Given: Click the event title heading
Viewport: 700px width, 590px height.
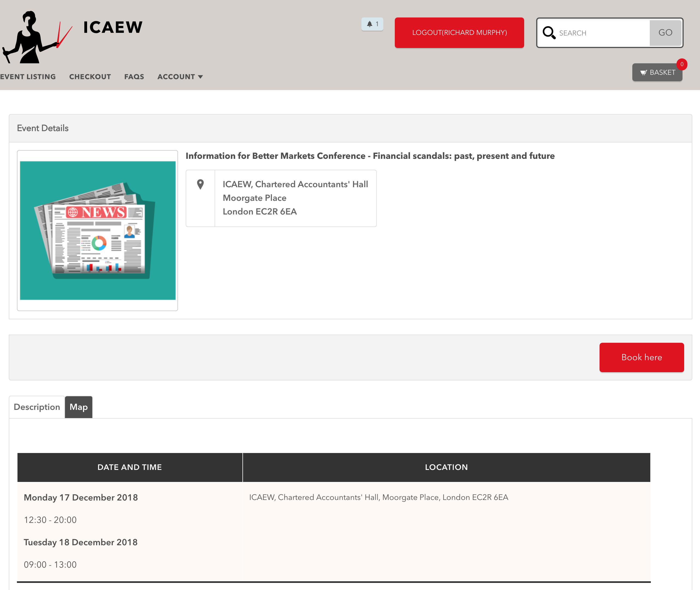Looking at the screenshot, I should pyautogui.click(x=370, y=156).
